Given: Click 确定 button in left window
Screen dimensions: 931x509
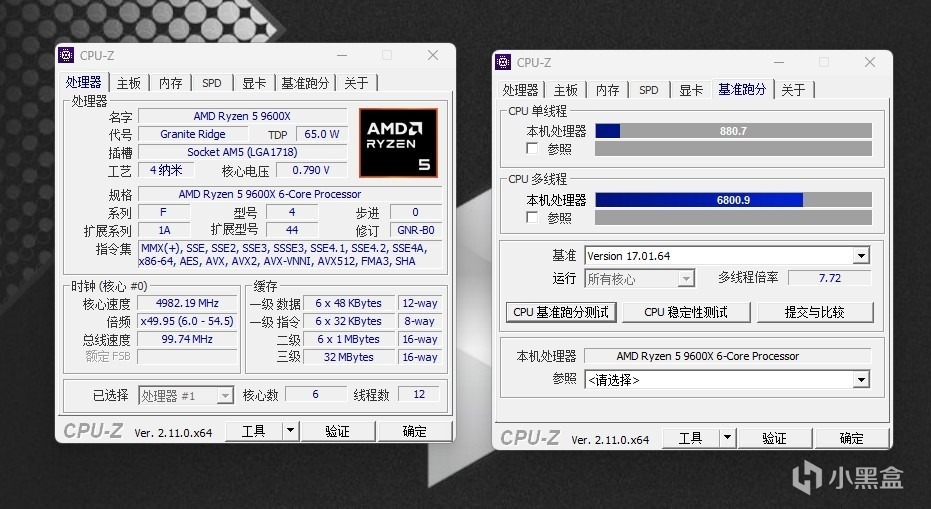Looking at the screenshot, I should (414, 431).
